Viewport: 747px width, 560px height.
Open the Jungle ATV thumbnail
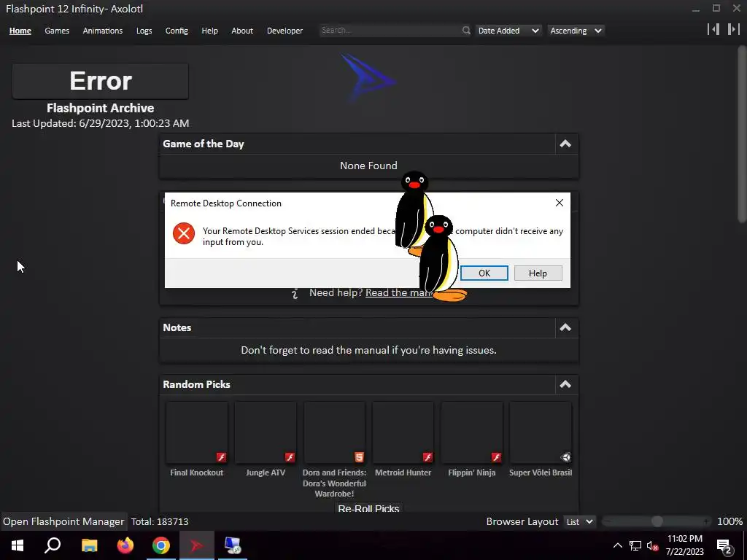[266, 432]
